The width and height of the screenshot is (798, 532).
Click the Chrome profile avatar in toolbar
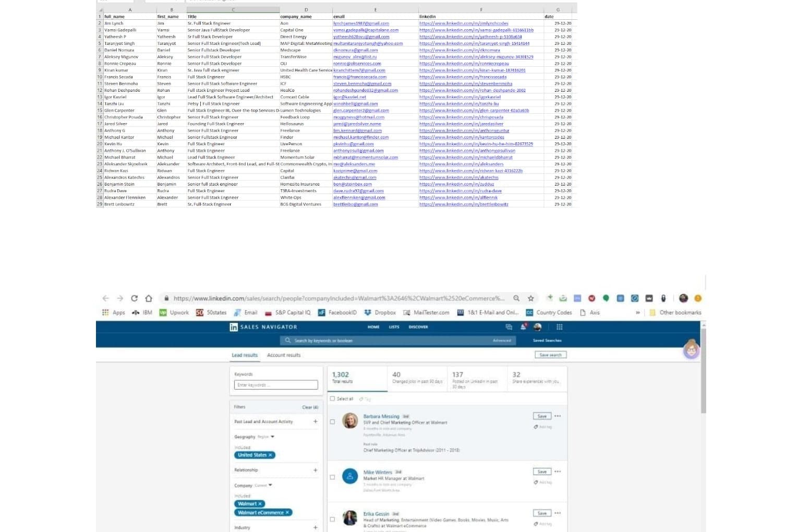683,298
